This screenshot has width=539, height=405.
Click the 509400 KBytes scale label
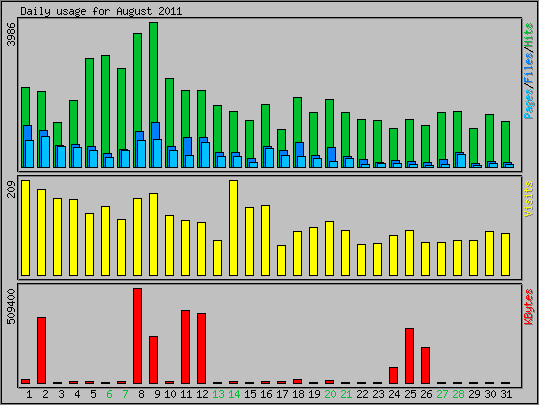(x=12, y=307)
